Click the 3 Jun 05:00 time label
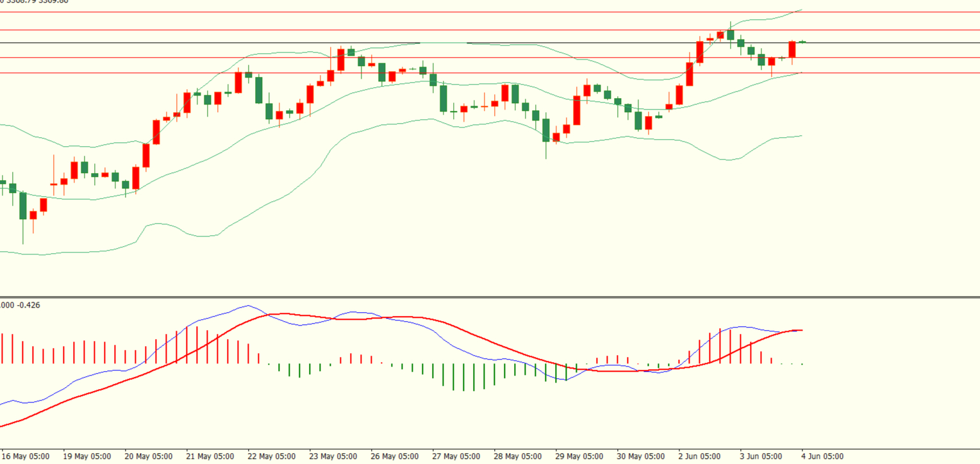Viewport: 980px width, 464px height. (762, 456)
